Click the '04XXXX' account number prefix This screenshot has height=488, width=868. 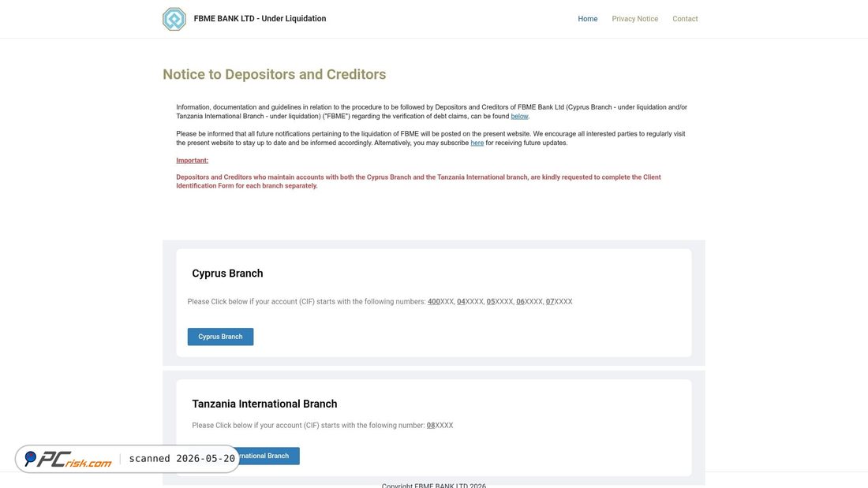[x=470, y=301]
